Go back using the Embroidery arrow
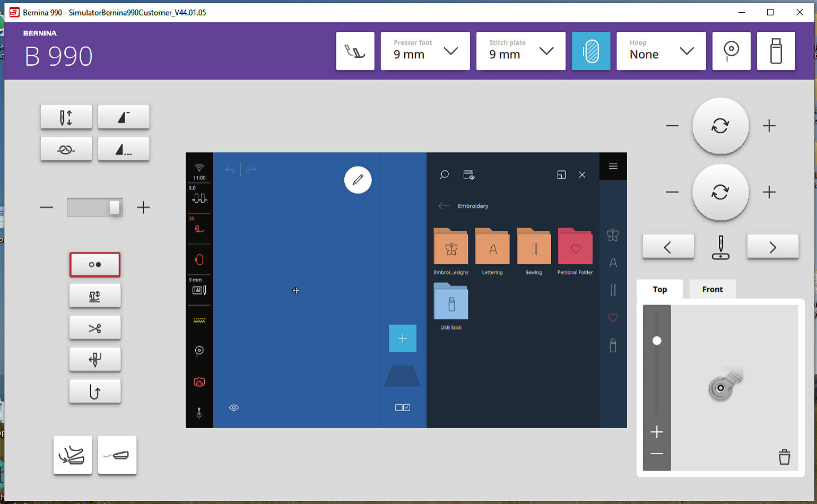Screen dimensions: 817x504 pyautogui.click(x=444, y=206)
